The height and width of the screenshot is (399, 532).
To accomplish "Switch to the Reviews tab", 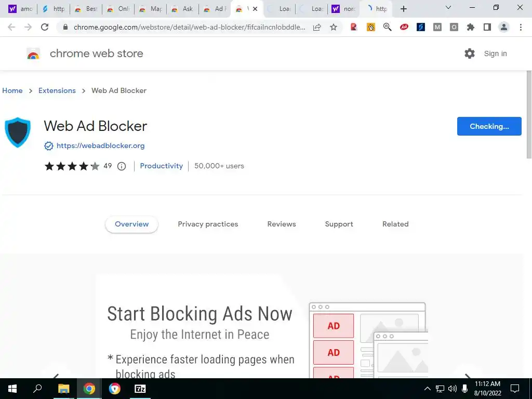I will (x=282, y=224).
